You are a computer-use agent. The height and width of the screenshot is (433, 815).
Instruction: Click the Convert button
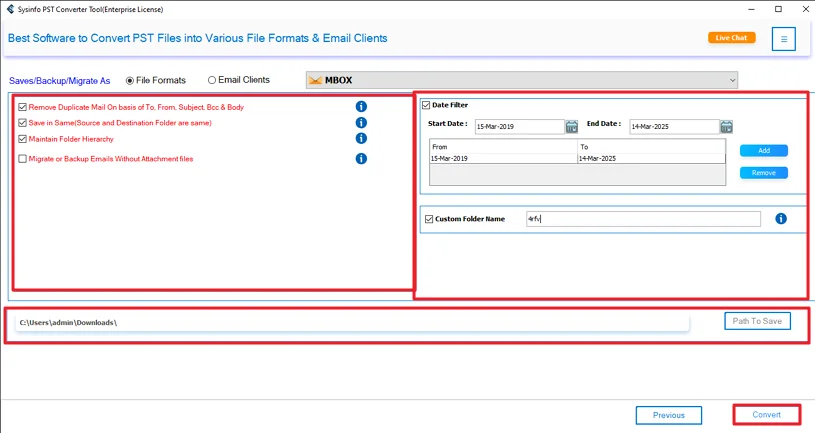click(767, 415)
